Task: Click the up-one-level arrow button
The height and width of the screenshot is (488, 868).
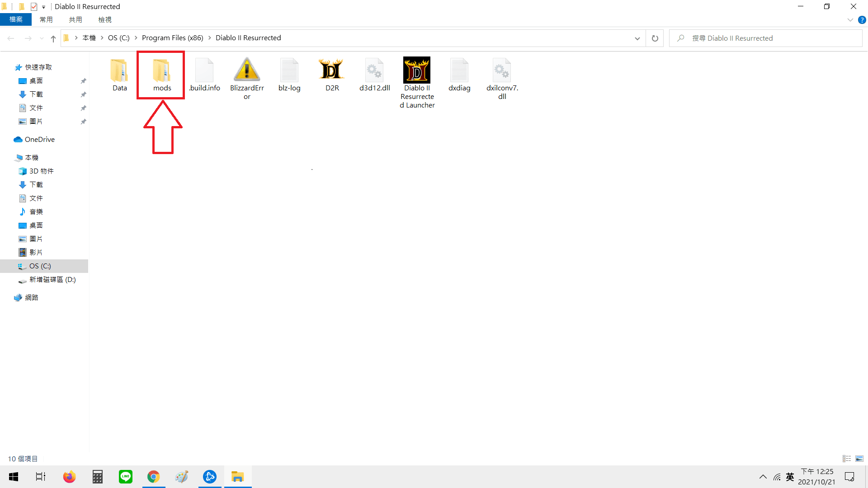Action: click(x=53, y=38)
